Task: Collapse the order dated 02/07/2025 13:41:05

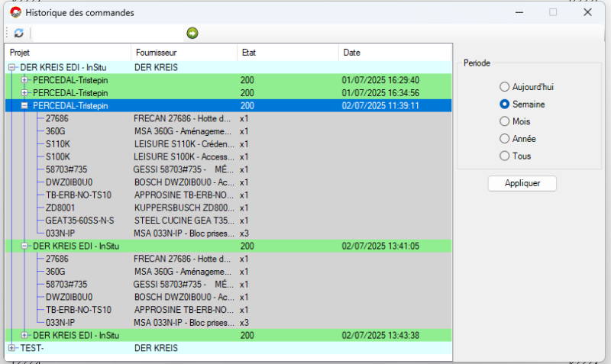Action: tap(24, 246)
